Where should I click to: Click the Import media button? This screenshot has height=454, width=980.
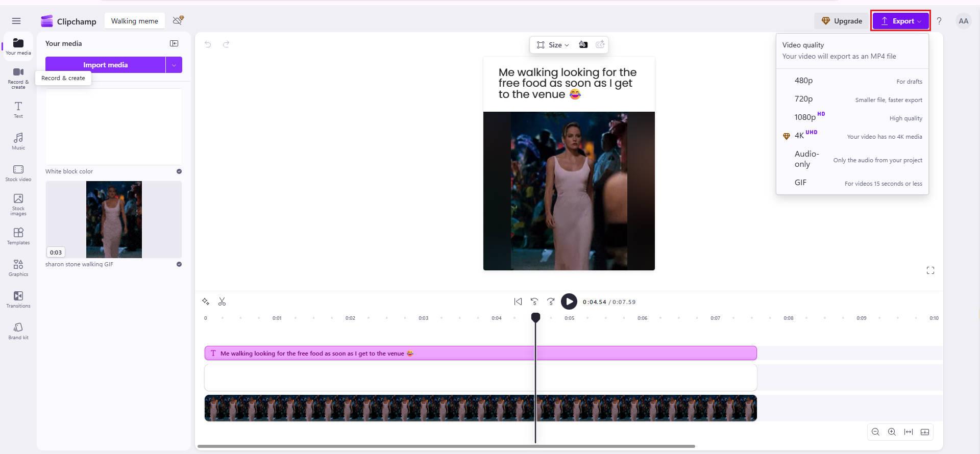(105, 65)
